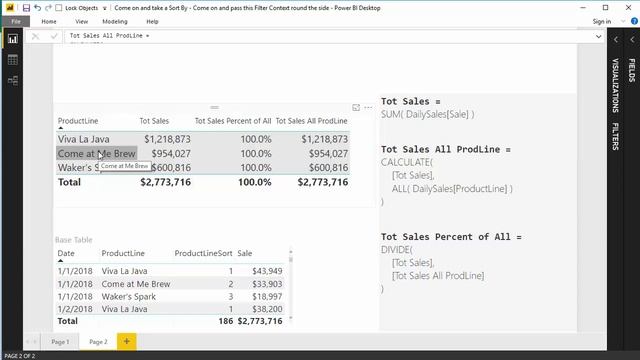The width and height of the screenshot is (640, 360).
Task: Toggle the Lock Objects checkbox
Action: [59, 8]
